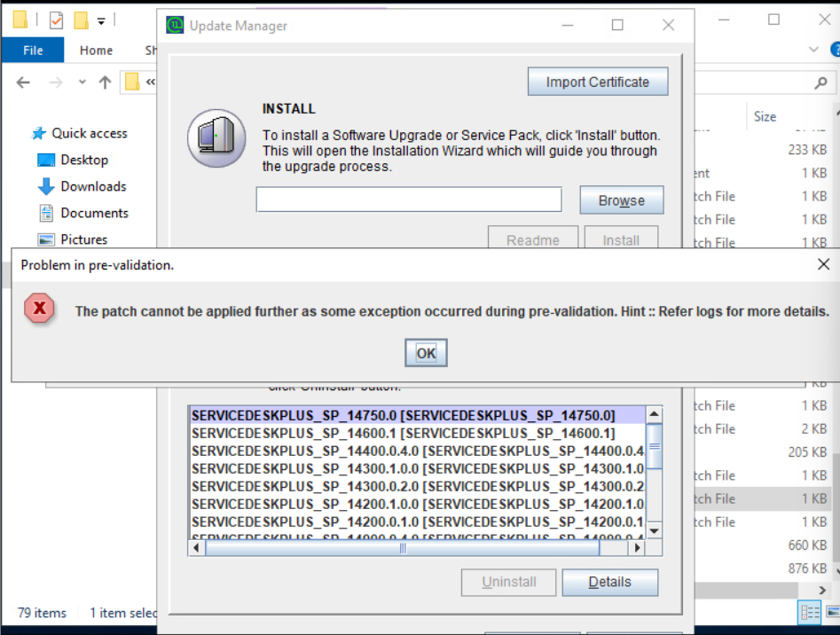Select the 660 KB file row in Explorer

[x=764, y=545]
